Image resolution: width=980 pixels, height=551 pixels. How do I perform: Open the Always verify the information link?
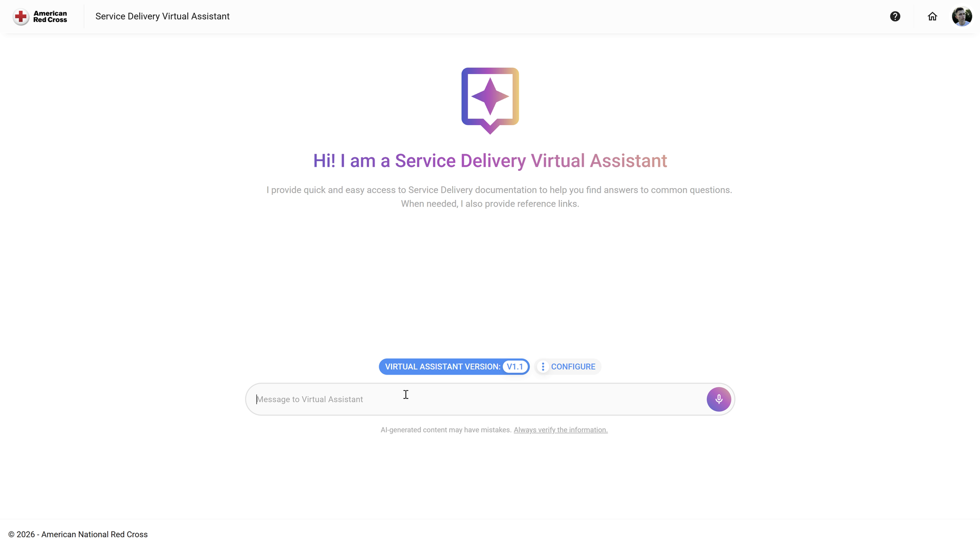pos(560,430)
